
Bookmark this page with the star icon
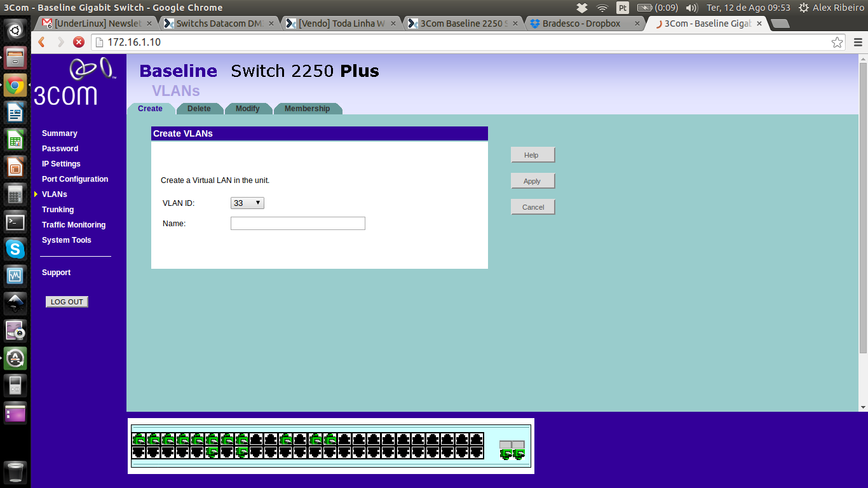[x=837, y=42]
